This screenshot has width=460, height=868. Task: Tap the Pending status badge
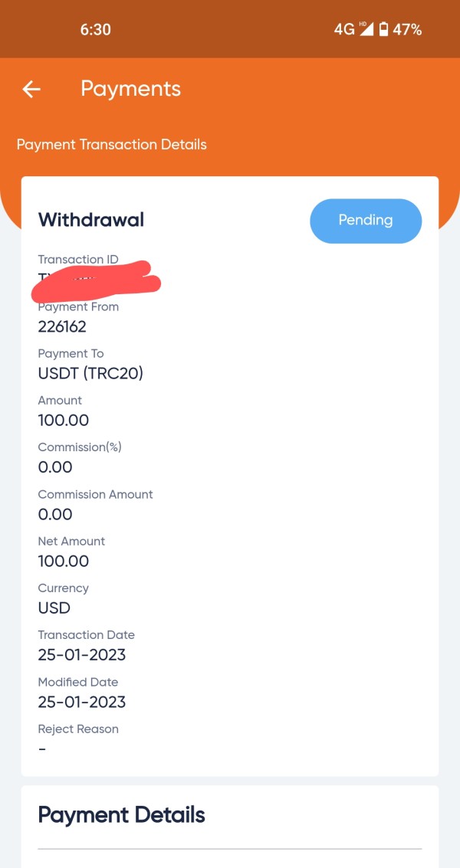tap(366, 221)
